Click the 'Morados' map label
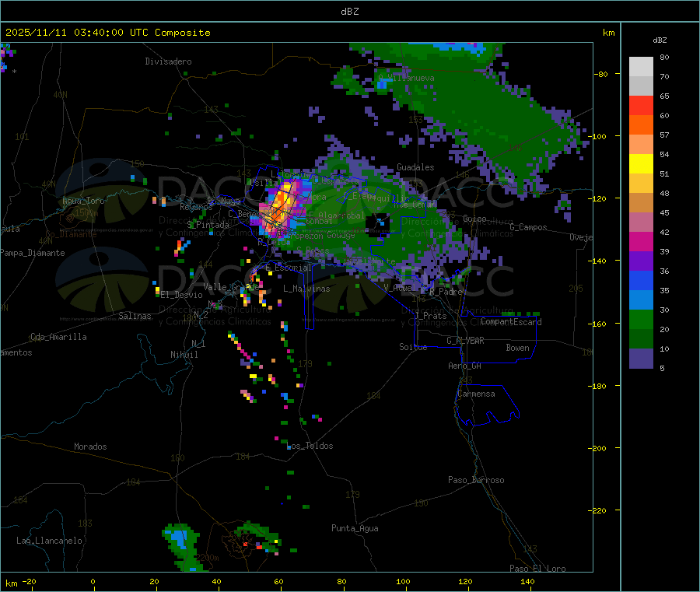 (90, 447)
